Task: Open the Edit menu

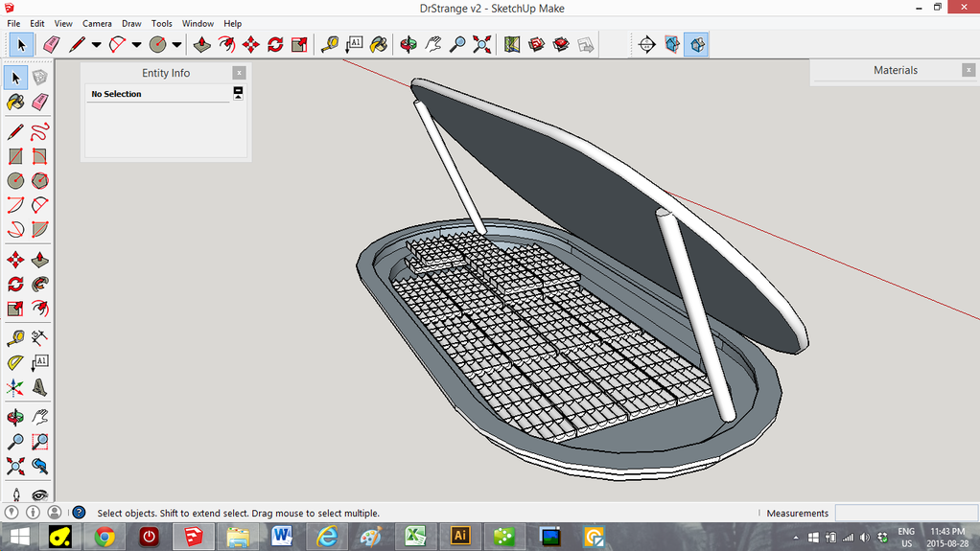Action: point(36,24)
